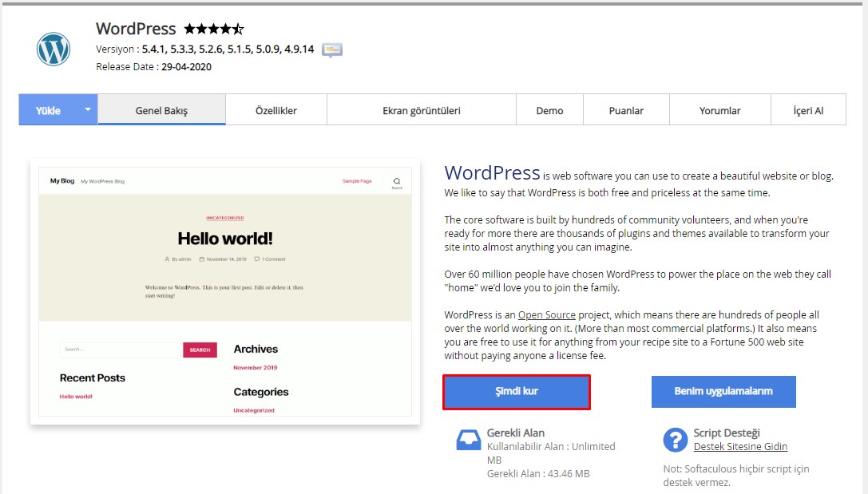Screen dimensions: 868x494
Task: Click the Benim uygulamalarım button
Action: (x=723, y=392)
